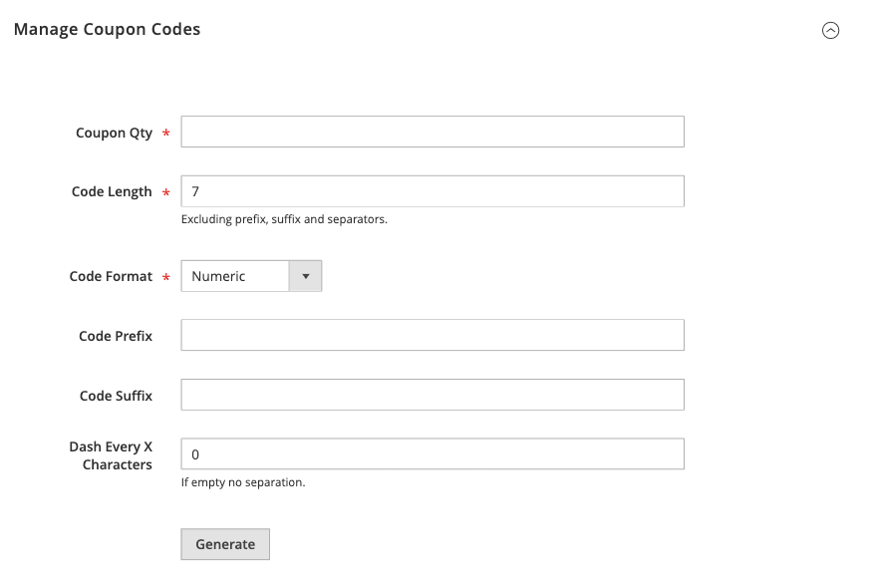Click the red asterisk beside Coupon Qty
Viewport: 869px width, 588px height.
(165, 134)
